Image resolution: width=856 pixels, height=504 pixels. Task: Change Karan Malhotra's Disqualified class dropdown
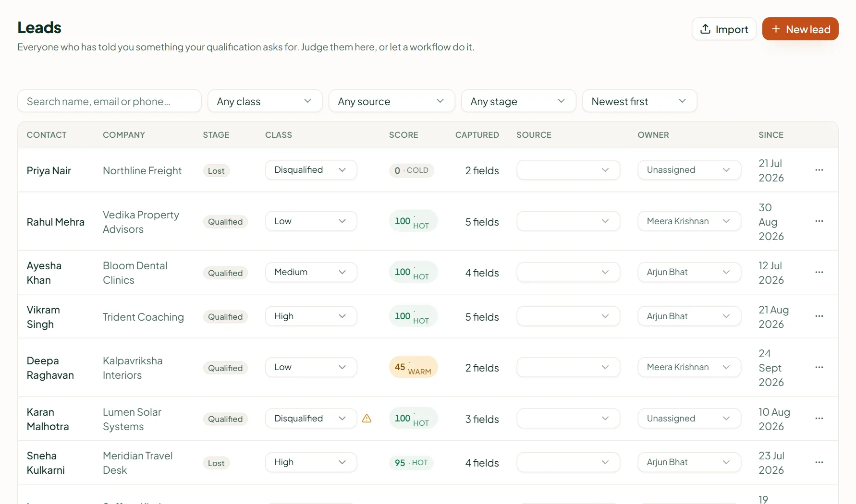click(311, 419)
